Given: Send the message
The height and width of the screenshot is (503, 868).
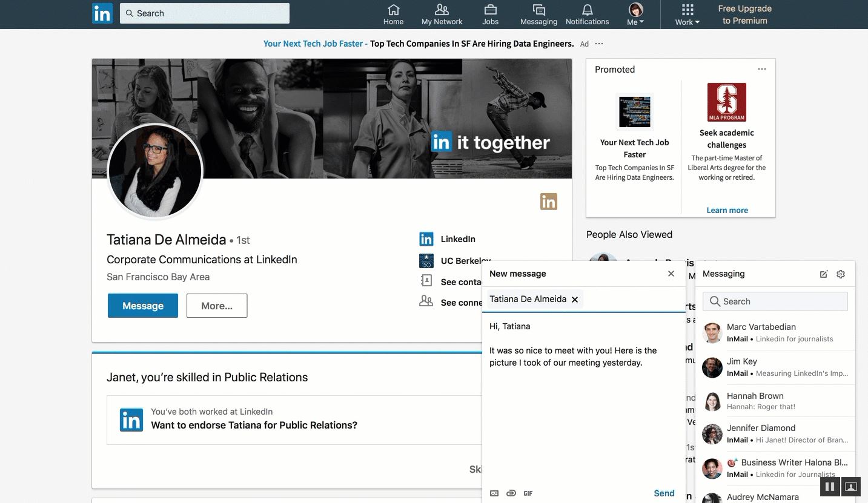Looking at the screenshot, I should [664, 493].
